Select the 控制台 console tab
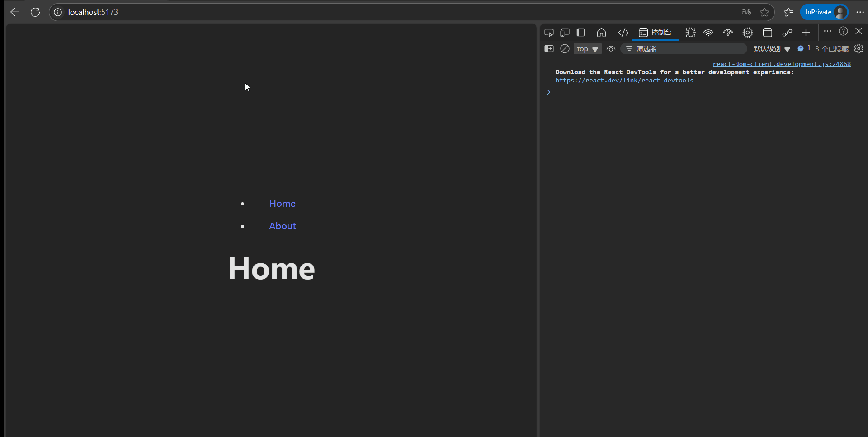The height and width of the screenshot is (437, 868). (655, 33)
